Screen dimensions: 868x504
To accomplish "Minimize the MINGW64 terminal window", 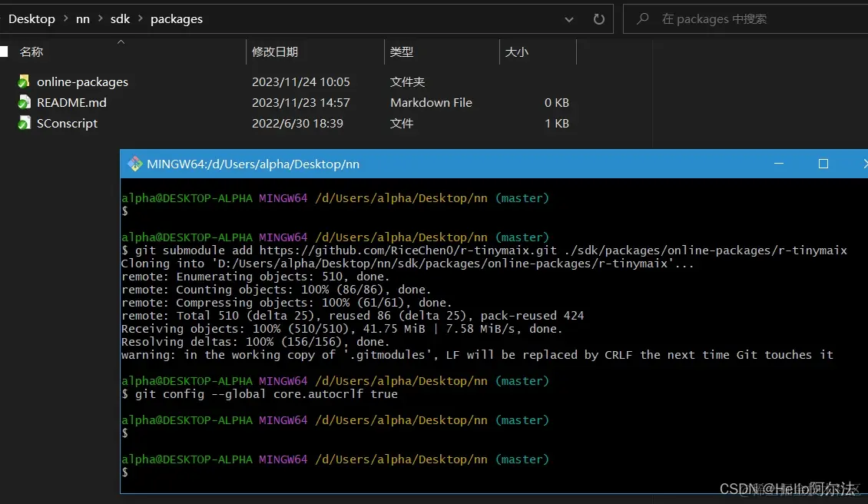I will pos(778,164).
